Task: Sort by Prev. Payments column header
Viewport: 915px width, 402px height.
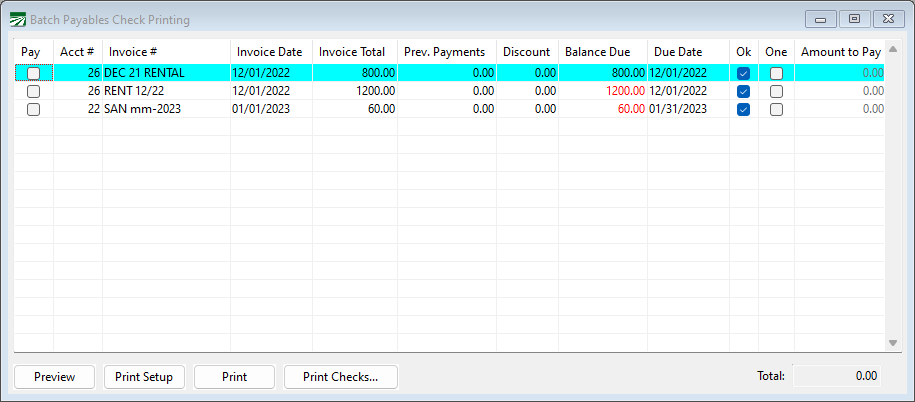Action: 447,51
